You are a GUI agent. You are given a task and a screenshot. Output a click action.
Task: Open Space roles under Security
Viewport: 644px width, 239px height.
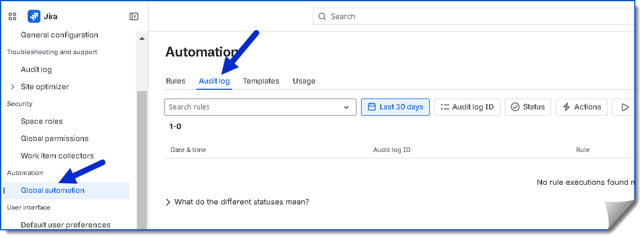(x=41, y=121)
